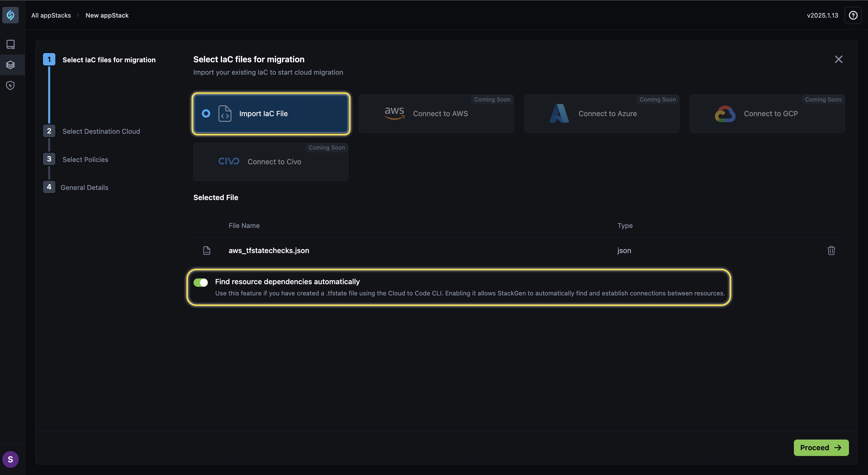868x475 pixels.
Task: Click the StackGen logo icon
Action: (10, 15)
